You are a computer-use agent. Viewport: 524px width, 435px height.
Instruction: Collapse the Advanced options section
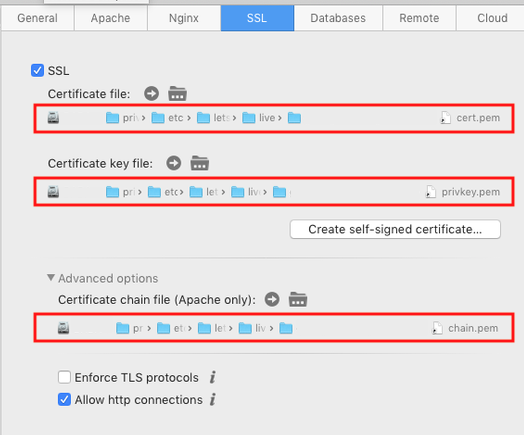[51, 278]
